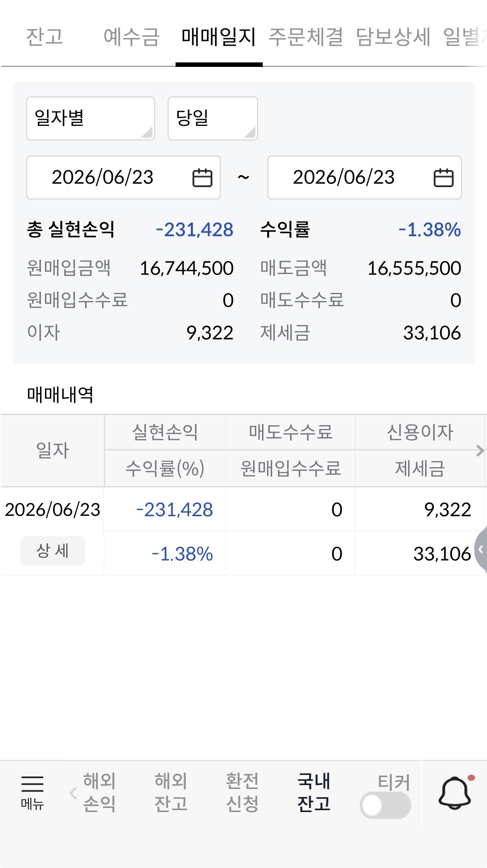
Task: Click the 상세 detail button
Action: [52, 551]
